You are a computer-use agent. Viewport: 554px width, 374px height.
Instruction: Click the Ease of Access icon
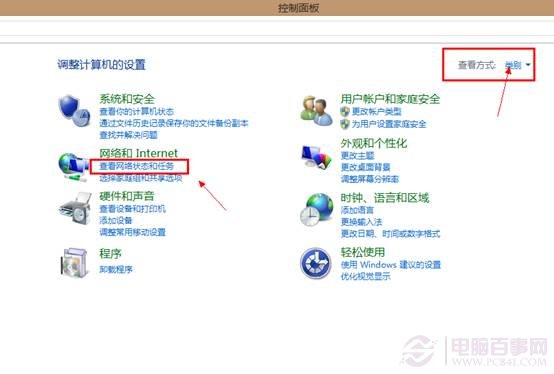click(316, 263)
